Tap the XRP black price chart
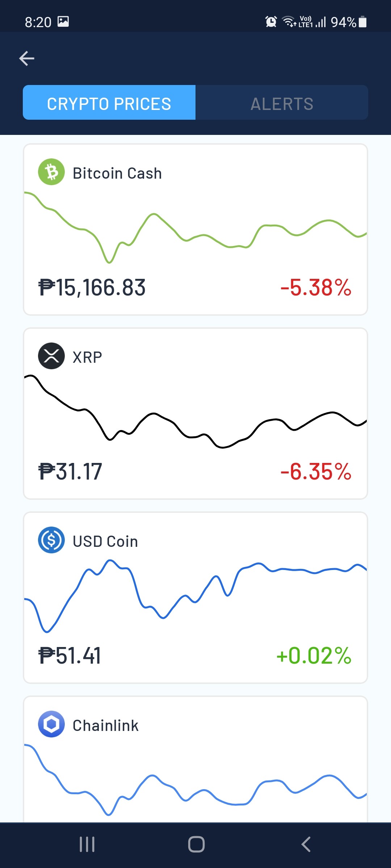The width and height of the screenshot is (391, 868). click(195, 412)
